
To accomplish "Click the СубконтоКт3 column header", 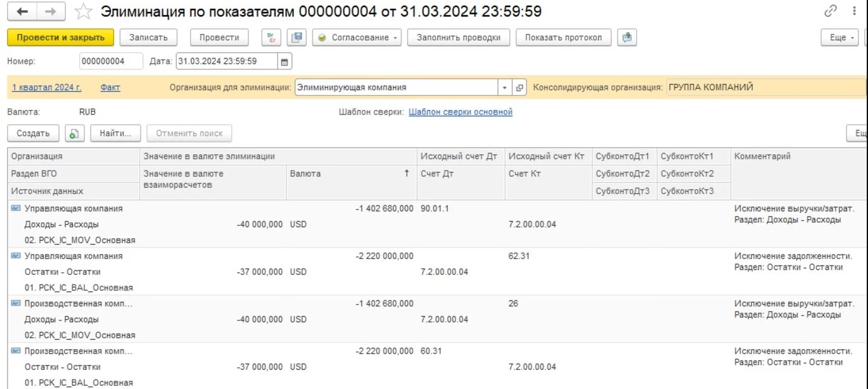I will click(x=694, y=191).
